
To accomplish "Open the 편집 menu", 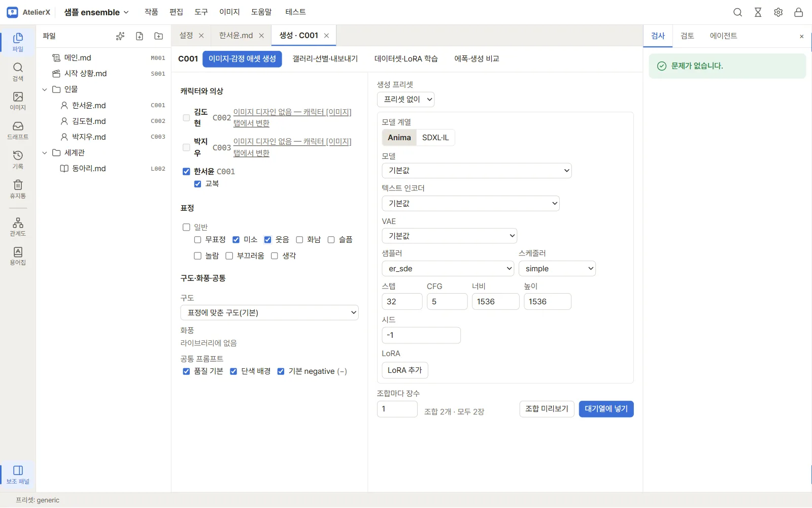I will coord(176,12).
